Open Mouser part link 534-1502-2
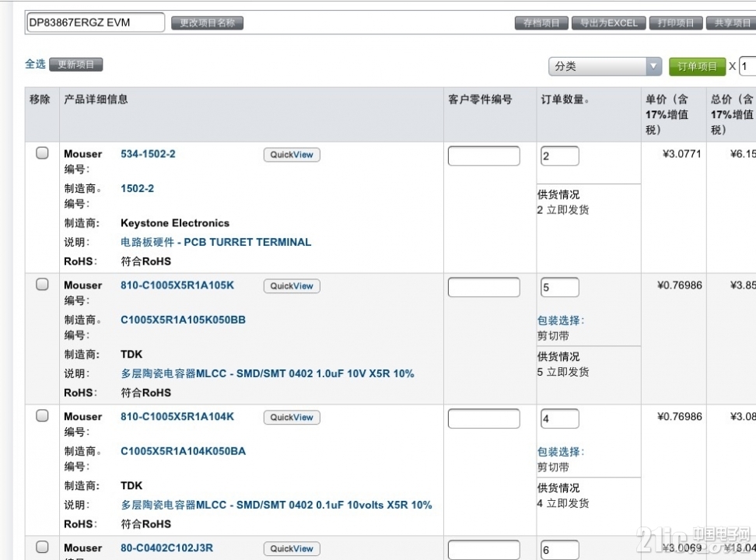The image size is (756, 560). (x=148, y=154)
